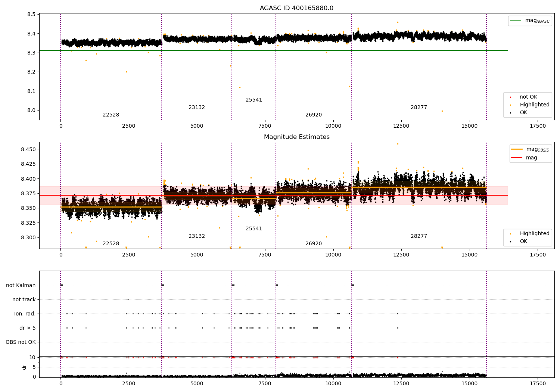Click the 'not track' row label
560x392 pixels.
(24, 299)
